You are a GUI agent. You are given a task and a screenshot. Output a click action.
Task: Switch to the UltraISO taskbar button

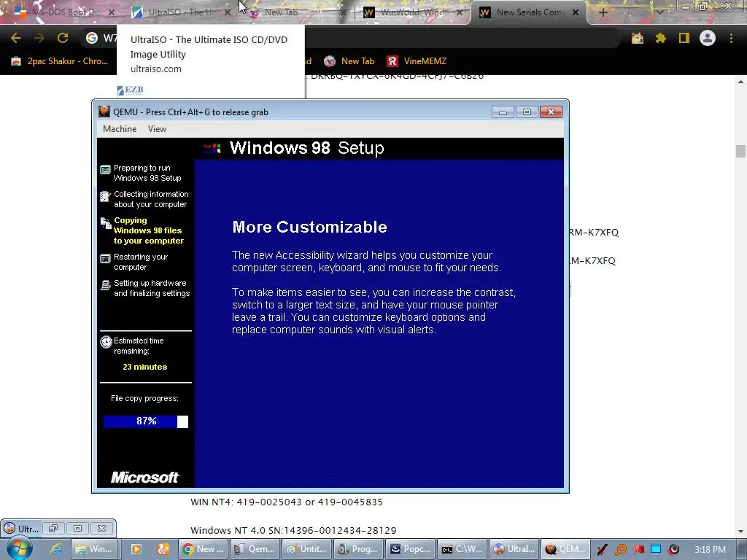tap(514, 549)
